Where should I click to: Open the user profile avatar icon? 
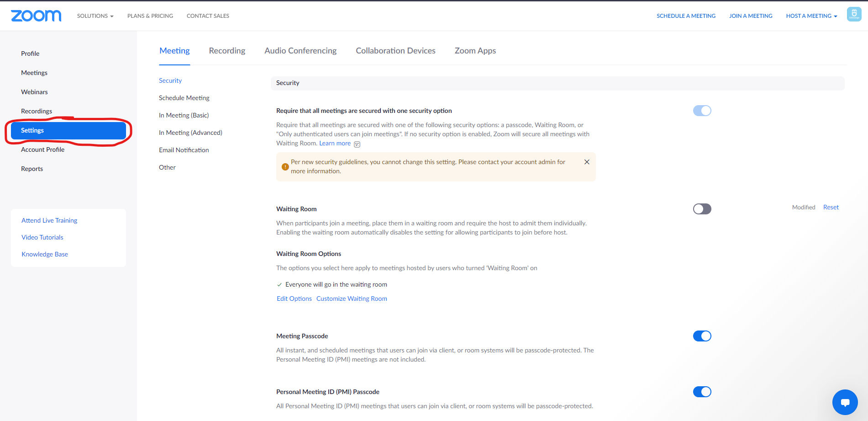pos(854,14)
